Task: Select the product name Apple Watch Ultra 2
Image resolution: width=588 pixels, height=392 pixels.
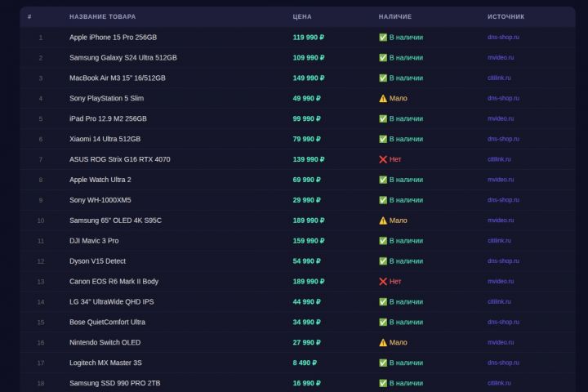Action: pyautogui.click(x=100, y=180)
